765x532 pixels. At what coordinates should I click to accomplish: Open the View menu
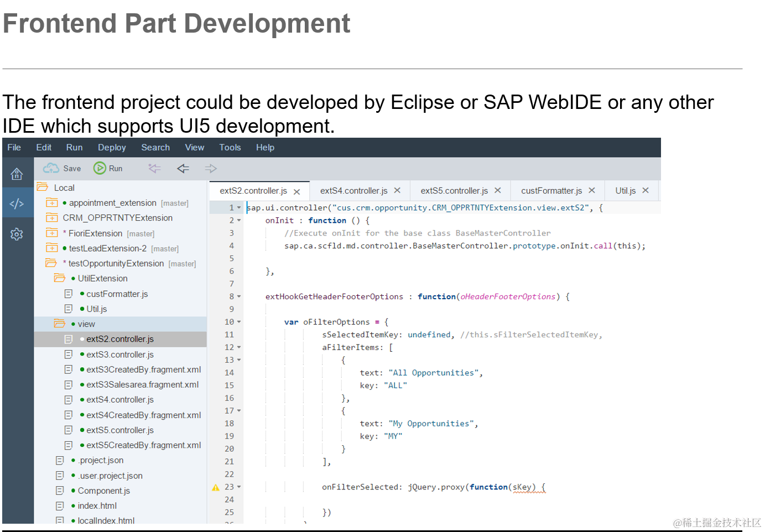click(195, 147)
